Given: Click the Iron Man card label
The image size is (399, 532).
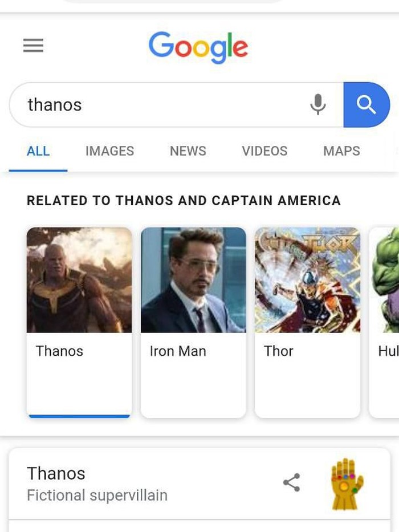Looking at the screenshot, I should (x=178, y=351).
